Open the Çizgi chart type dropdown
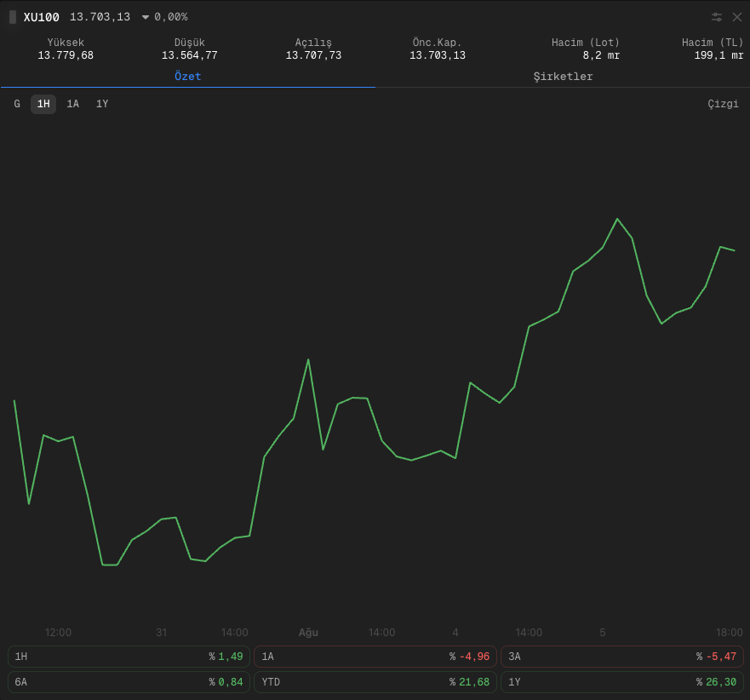The image size is (750, 700). click(723, 104)
